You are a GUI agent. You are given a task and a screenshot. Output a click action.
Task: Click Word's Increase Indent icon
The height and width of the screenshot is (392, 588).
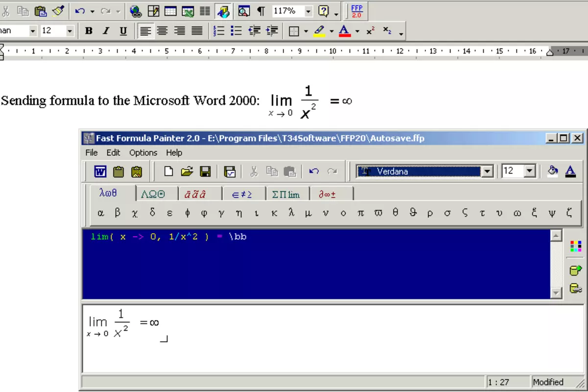272,31
